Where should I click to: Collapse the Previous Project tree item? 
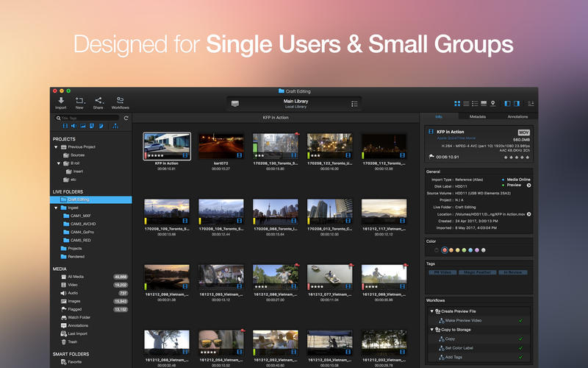tap(56, 146)
